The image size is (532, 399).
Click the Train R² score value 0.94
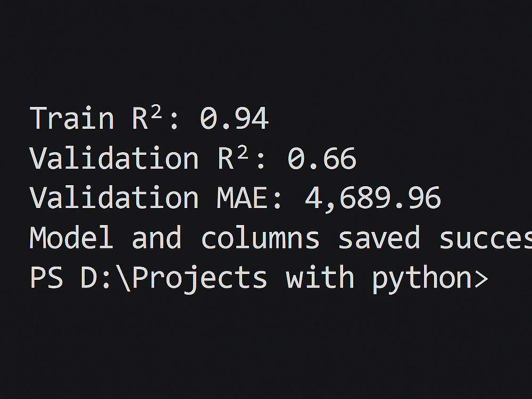235,119
